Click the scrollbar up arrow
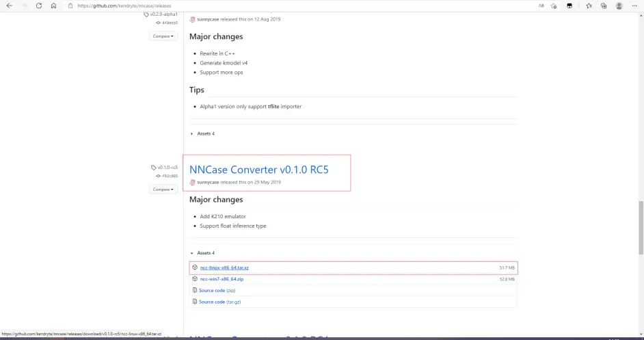Viewport: 644px width, 340px height. (641, 15)
